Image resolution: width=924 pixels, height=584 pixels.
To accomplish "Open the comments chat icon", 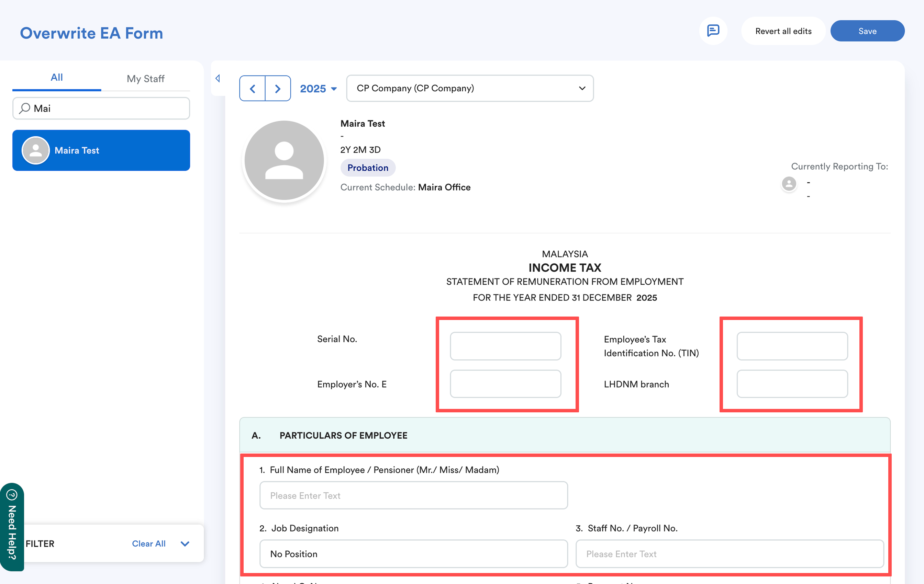I will click(713, 31).
